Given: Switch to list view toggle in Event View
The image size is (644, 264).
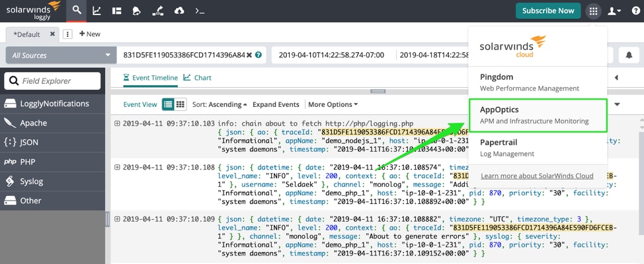Looking at the screenshot, I should pos(168,104).
